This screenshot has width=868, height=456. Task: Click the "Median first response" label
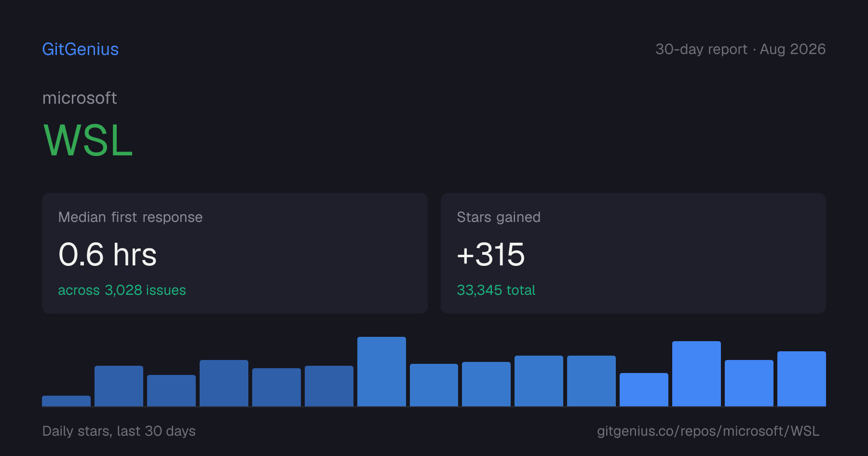tap(130, 217)
